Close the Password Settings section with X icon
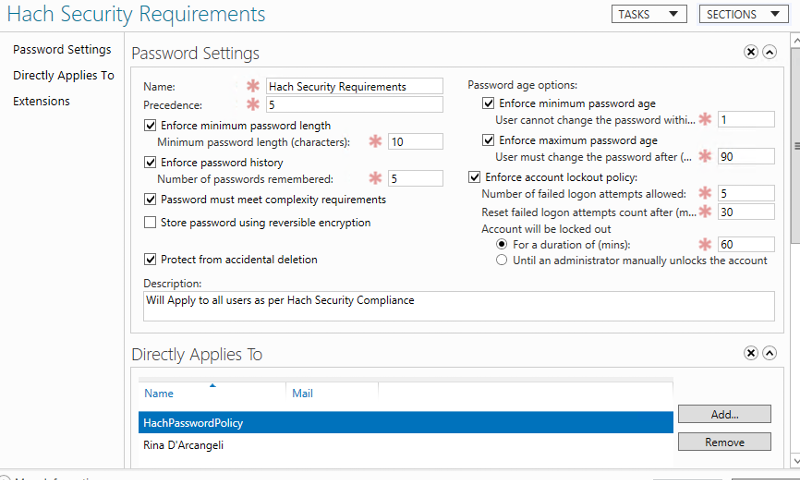 (x=751, y=52)
